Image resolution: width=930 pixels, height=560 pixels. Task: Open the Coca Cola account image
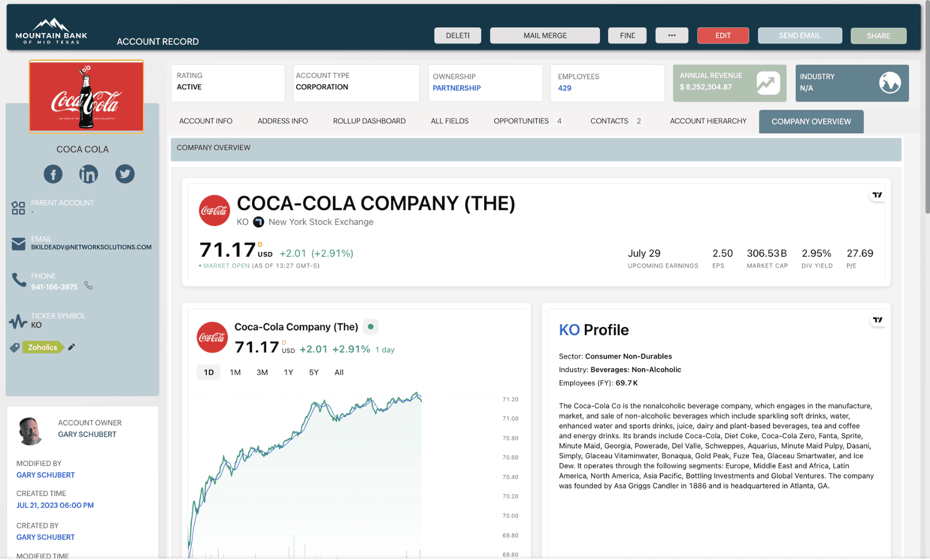pyautogui.click(x=86, y=97)
